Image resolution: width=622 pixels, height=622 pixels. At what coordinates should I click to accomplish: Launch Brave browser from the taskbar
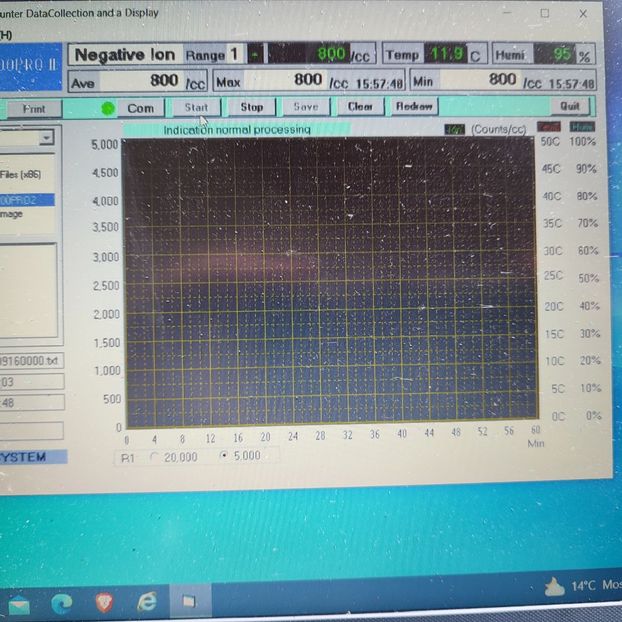pos(104,601)
